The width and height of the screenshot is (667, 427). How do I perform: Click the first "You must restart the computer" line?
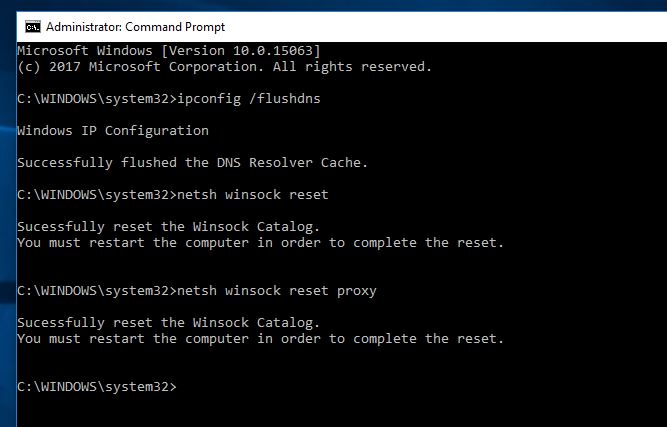pos(260,243)
